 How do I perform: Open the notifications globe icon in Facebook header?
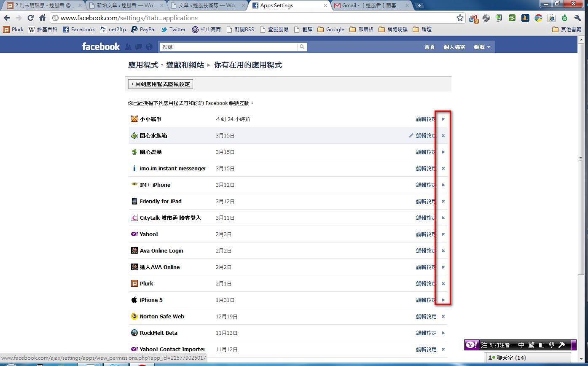(149, 47)
